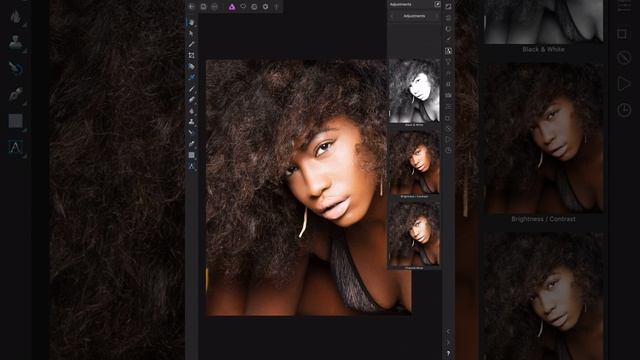Image resolution: width=640 pixels, height=360 pixels.
Task: Open the Navigator studio compass icon
Action: pos(448,129)
